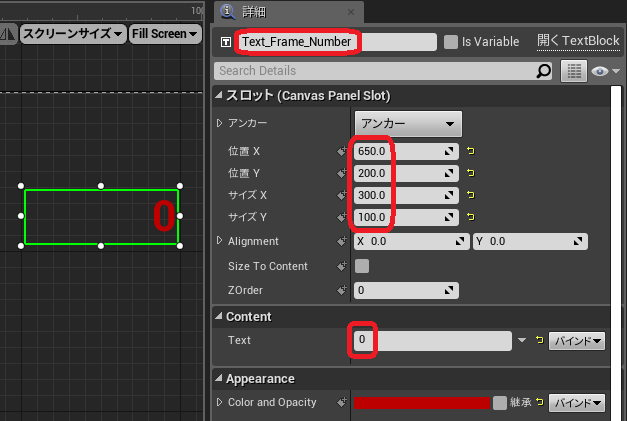Reset サイズ Y to default value
This screenshot has height=421, width=627.
pos(471,217)
